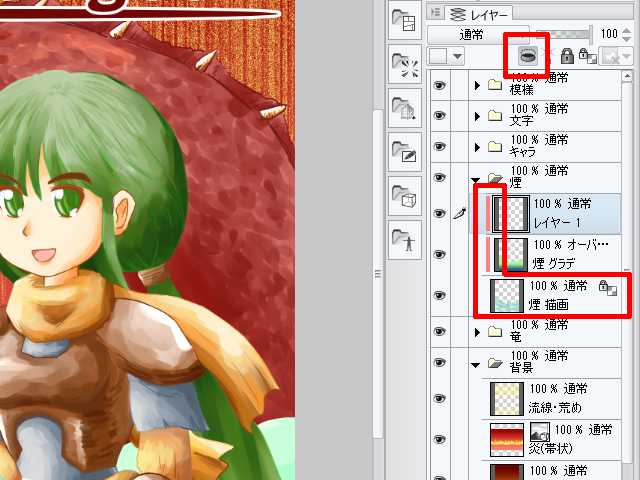Open the layer palette menu icon
This screenshot has height=480, width=640.
(436, 12)
